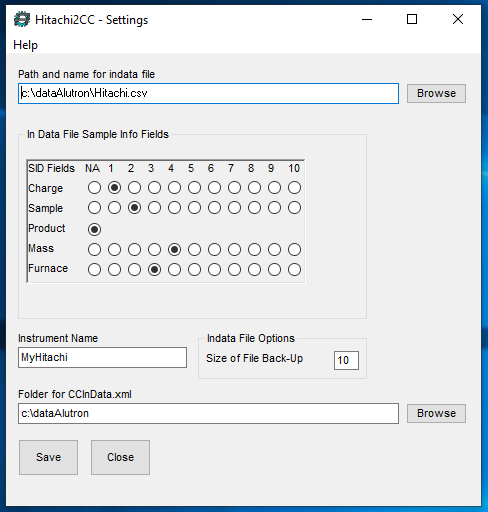The width and height of the screenshot is (488, 512).
Task: Click the Close button
Action: tap(120, 457)
